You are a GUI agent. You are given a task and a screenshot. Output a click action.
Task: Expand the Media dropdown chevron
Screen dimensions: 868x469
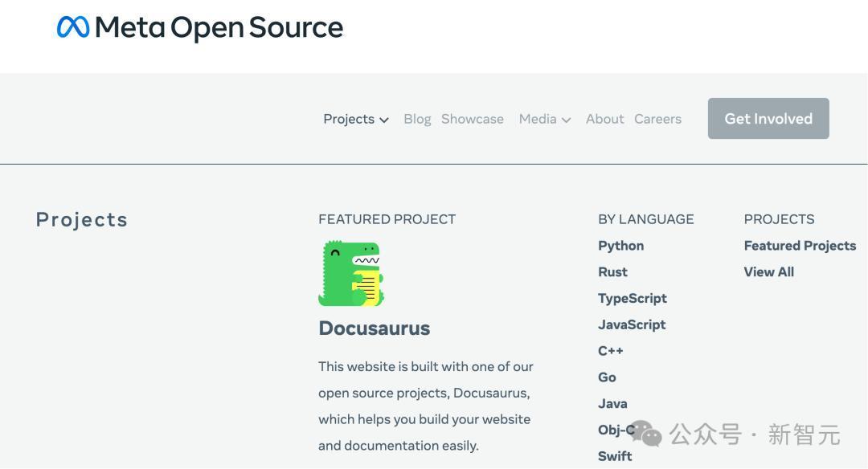coord(566,120)
